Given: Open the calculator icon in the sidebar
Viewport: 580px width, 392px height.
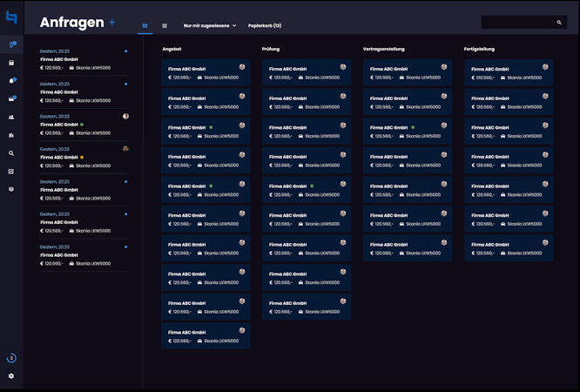Looking at the screenshot, I should tap(11, 63).
